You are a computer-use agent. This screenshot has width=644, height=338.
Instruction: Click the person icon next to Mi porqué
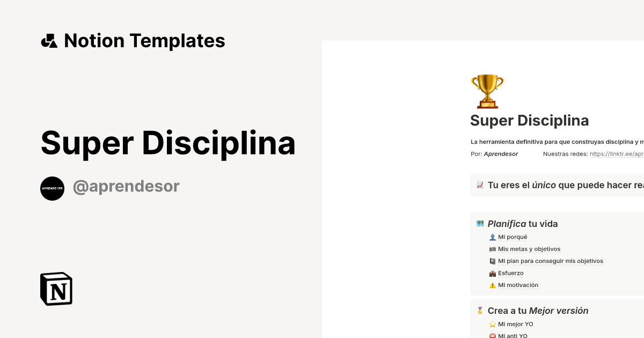tap(492, 237)
